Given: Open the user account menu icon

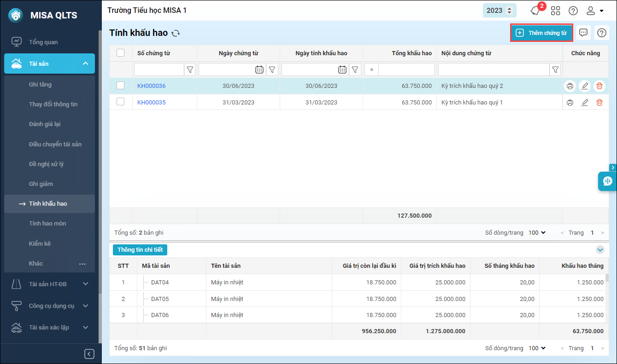Looking at the screenshot, I should (x=594, y=11).
